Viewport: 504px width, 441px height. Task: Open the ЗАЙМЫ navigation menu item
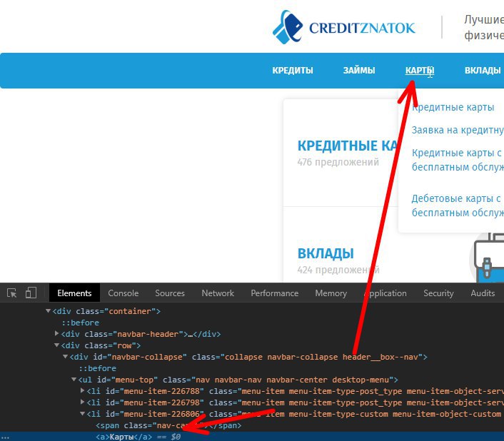359,71
